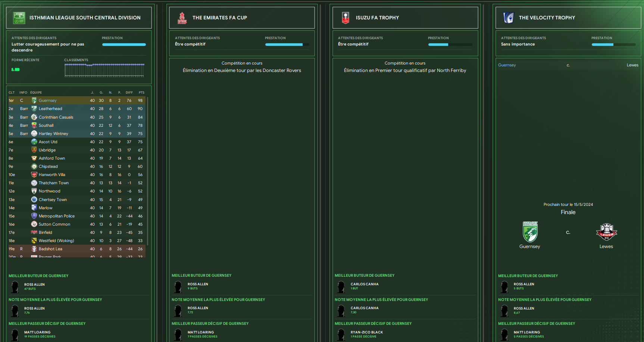Image resolution: width=644 pixels, height=342 pixels.
Task: Click Ross Allen's name with 47 buts
Action: coord(34,285)
